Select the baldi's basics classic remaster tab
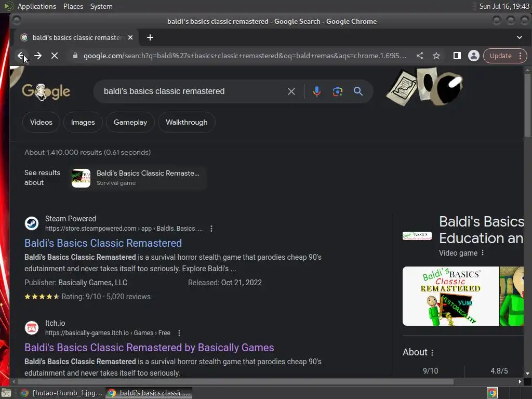 (x=76, y=37)
